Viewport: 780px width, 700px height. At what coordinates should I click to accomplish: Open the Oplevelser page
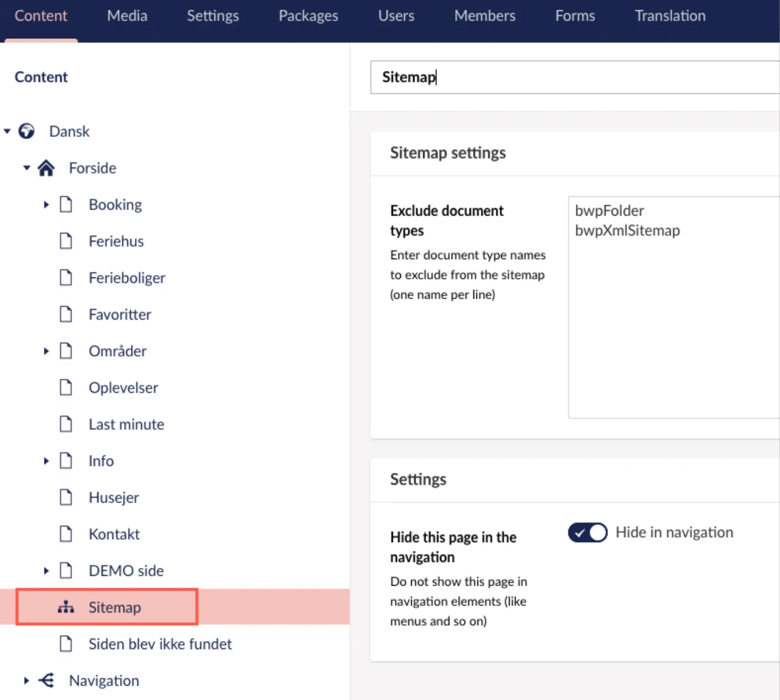coord(124,388)
